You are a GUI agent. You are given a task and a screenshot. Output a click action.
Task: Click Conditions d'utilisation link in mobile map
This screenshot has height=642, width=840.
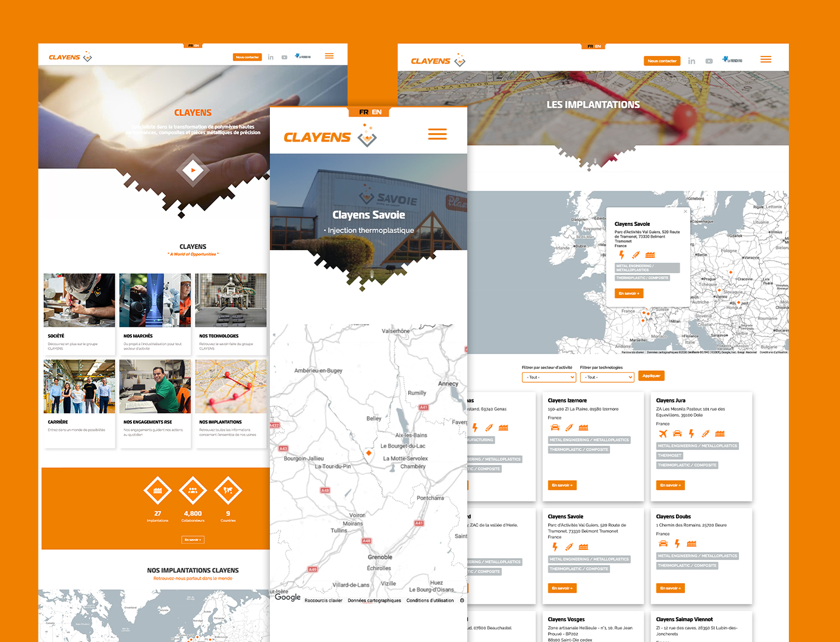(430, 600)
